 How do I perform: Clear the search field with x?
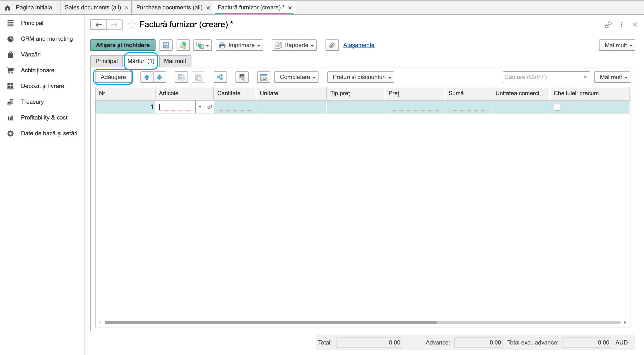tap(585, 77)
